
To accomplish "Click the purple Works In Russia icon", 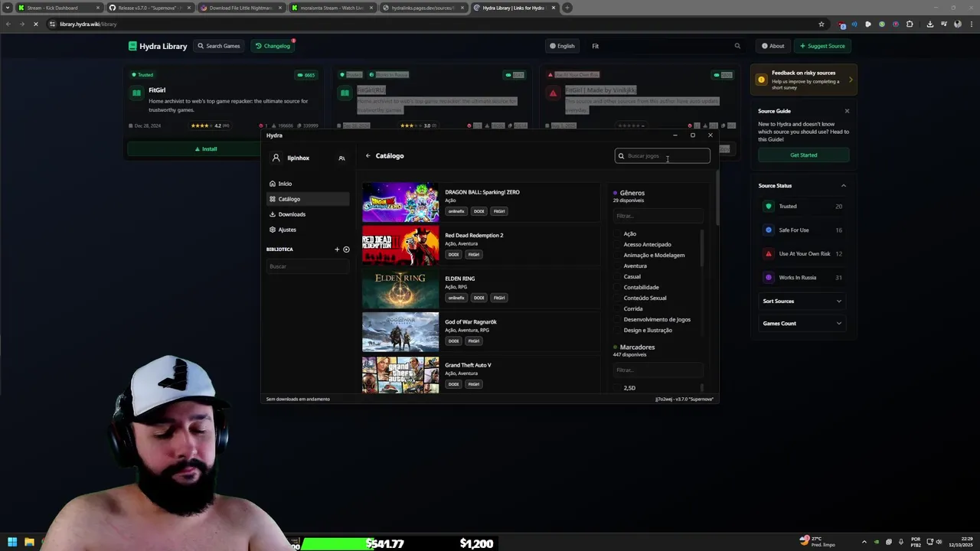I will [769, 278].
